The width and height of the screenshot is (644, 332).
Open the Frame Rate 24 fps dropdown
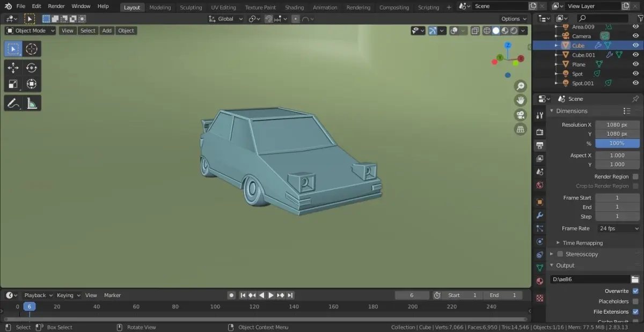coord(619,228)
